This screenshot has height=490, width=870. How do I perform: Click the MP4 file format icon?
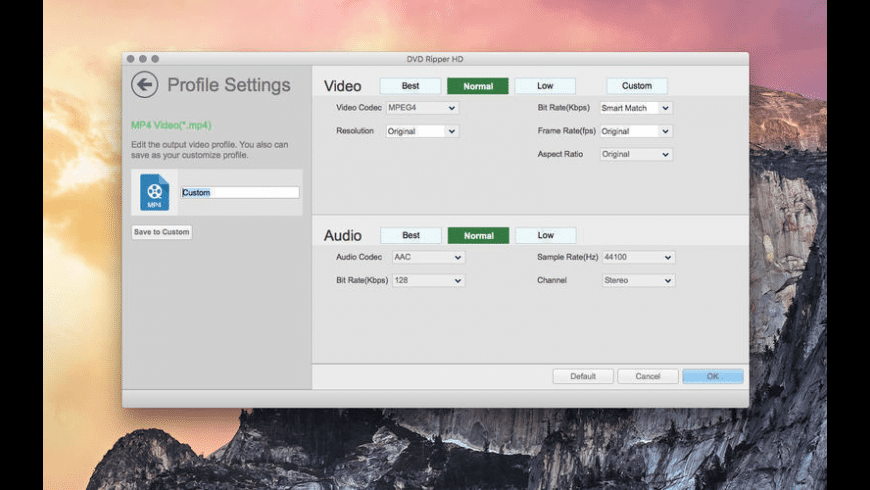(154, 192)
